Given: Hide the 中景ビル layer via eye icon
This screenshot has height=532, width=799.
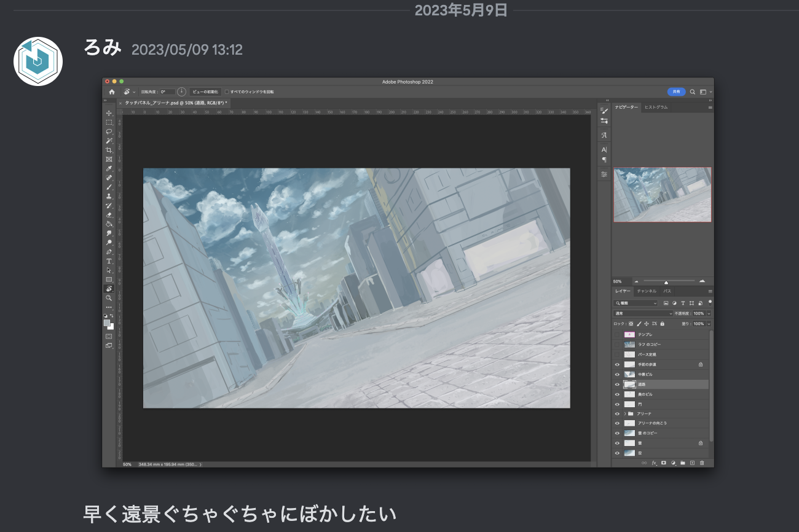Looking at the screenshot, I should tap(617, 374).
